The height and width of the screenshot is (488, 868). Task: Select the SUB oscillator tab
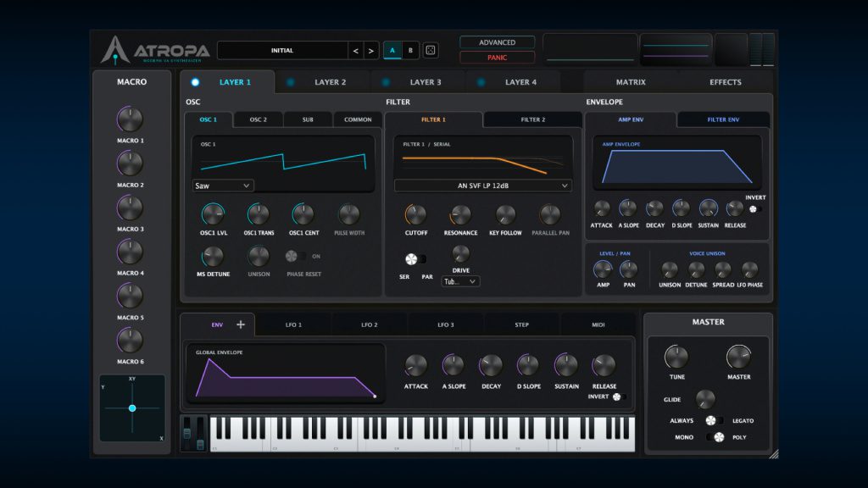308,119
